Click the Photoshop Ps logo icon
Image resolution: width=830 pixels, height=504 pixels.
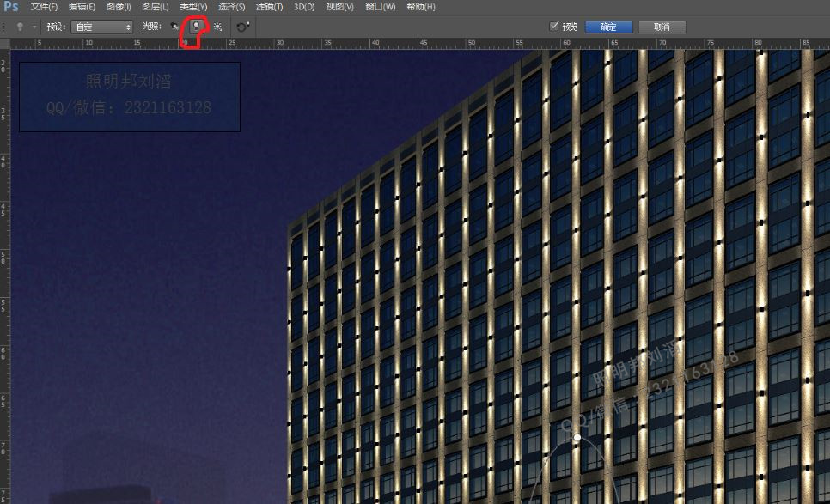pyautogui.click(x=10, y=7)
